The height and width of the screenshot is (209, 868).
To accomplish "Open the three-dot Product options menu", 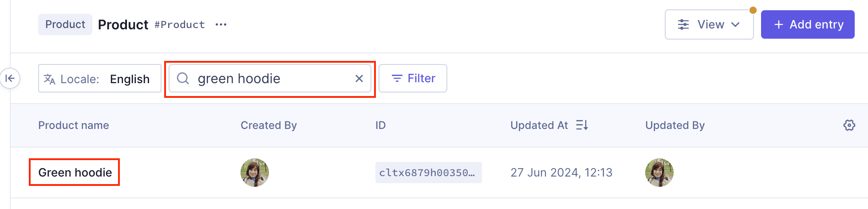I will click(221, 24).
